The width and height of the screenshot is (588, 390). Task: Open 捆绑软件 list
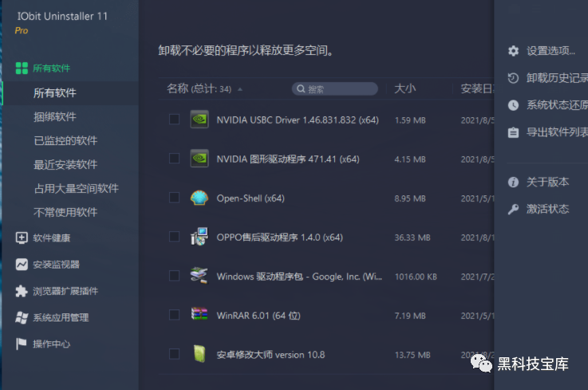tap(55, 116)
